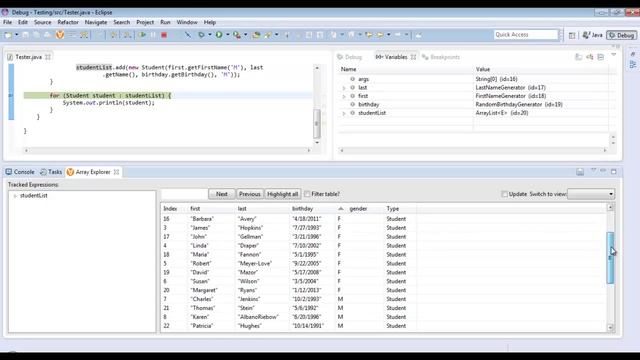Open the Window menu
640x360 pixels.
pos(187,22)
